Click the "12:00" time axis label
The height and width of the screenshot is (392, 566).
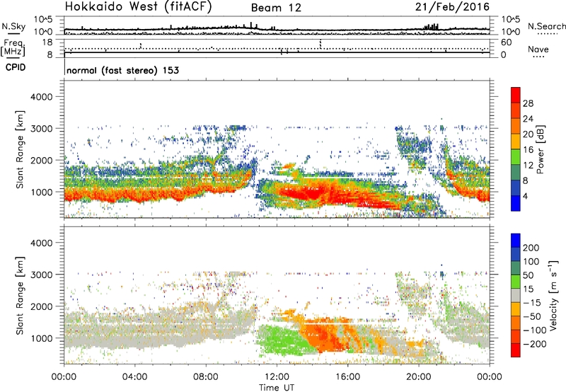click(277, 377)
